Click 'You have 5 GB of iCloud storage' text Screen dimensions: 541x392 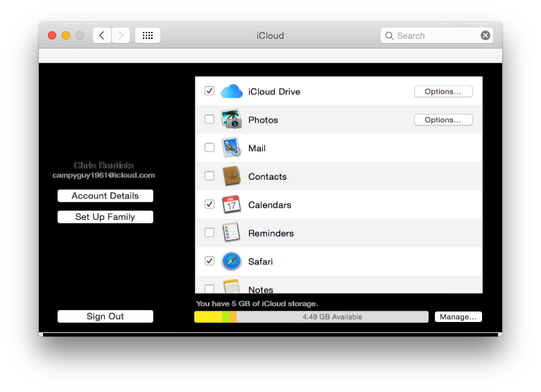click(x=257, y=304)
